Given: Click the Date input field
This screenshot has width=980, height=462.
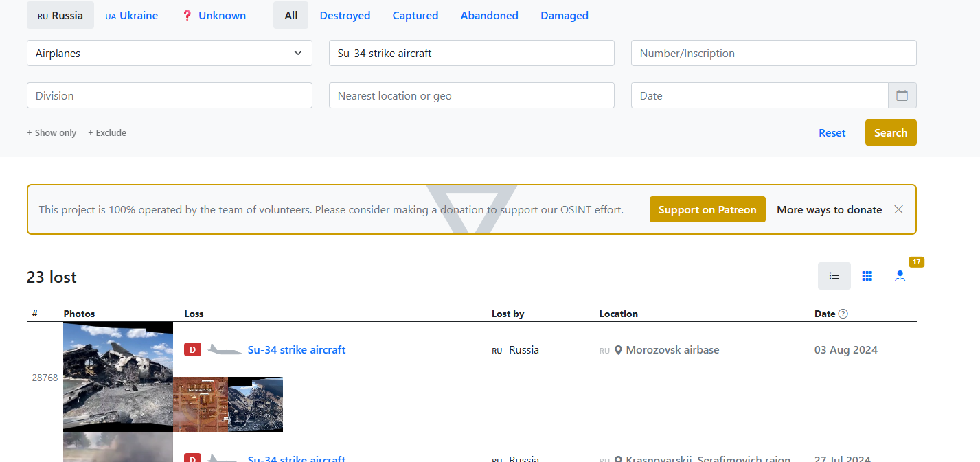Looking at the screenshot, I should pyautogui.click(x=760, y=95).
